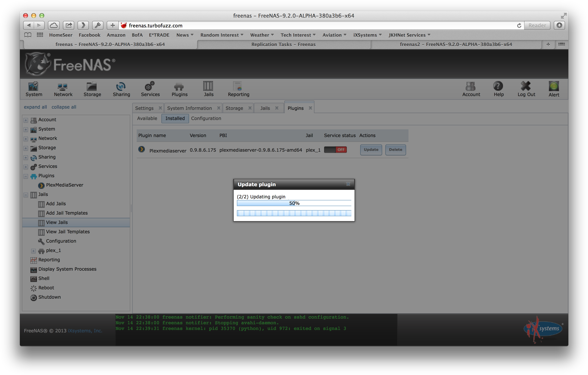Viewport: 588px width, 375px height.
Task: Click the collapse all link
Action: pos(64,107)
